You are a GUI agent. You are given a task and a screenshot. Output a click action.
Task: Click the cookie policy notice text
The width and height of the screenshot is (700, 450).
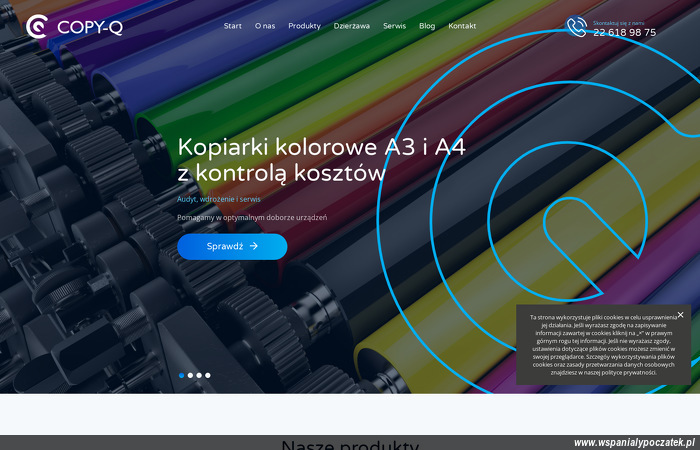pyautogui.click(x=604, y=345)
